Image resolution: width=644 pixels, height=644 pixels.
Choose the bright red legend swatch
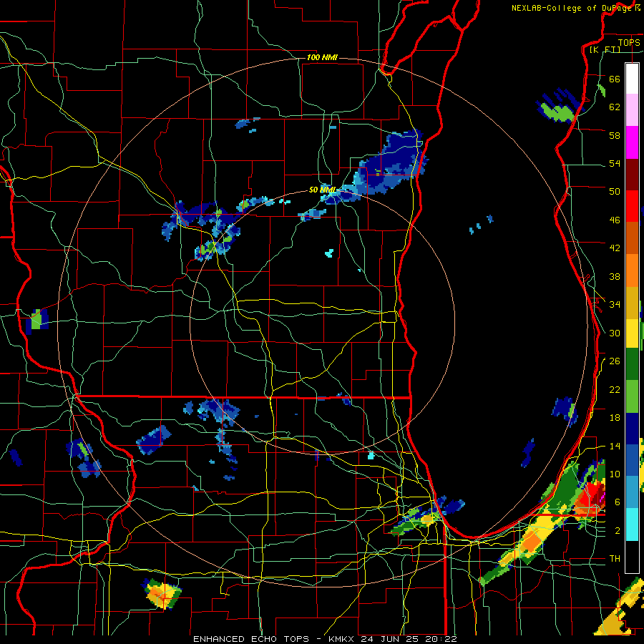pos(632,206)
